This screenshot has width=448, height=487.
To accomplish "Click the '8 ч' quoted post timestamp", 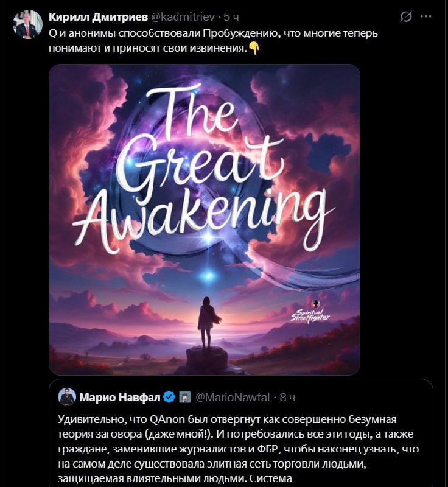I will pos(287,398).
